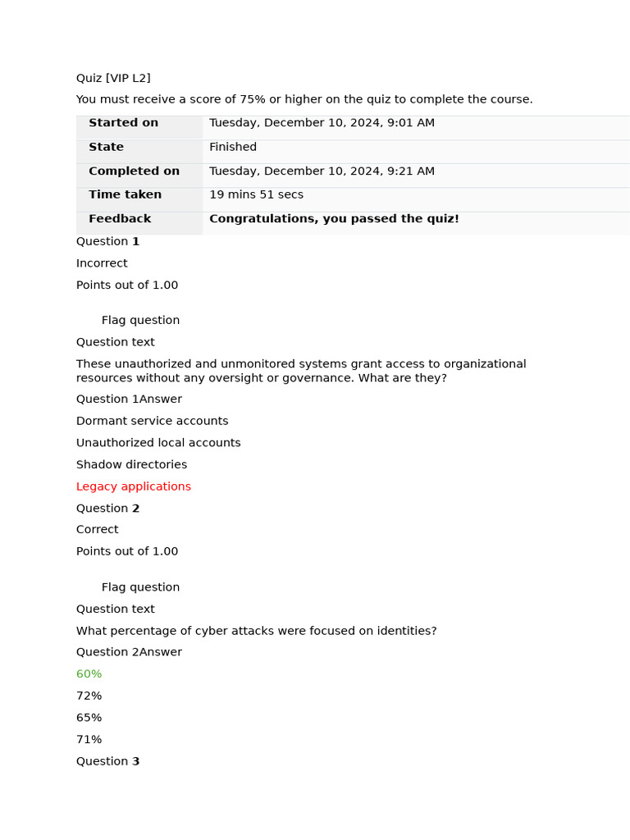Viewport: 630px width, 840px height.
Task: Click the Incorrect status label
Action: coord(102,263)
